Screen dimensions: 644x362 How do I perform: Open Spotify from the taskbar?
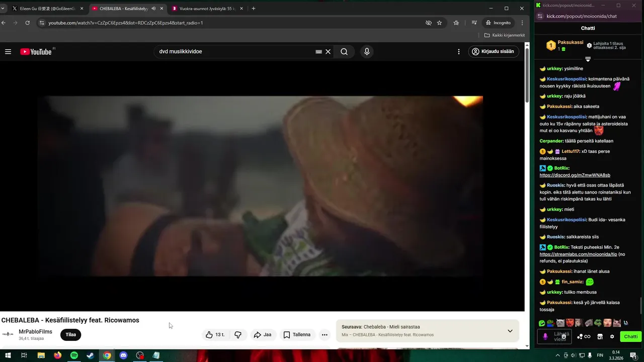[74, 355]
